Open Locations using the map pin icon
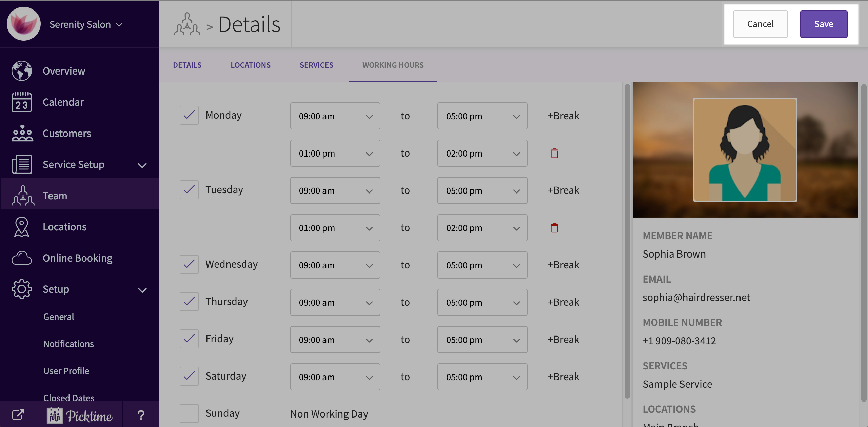Image resolution: width=868 pixels, height=427 pixels. pos(21,227)
